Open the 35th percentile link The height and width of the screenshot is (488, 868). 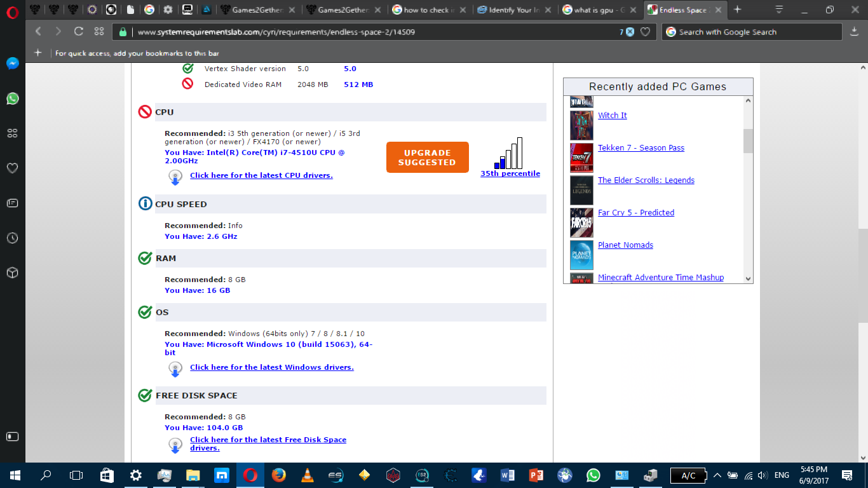[x=510, y=173]
